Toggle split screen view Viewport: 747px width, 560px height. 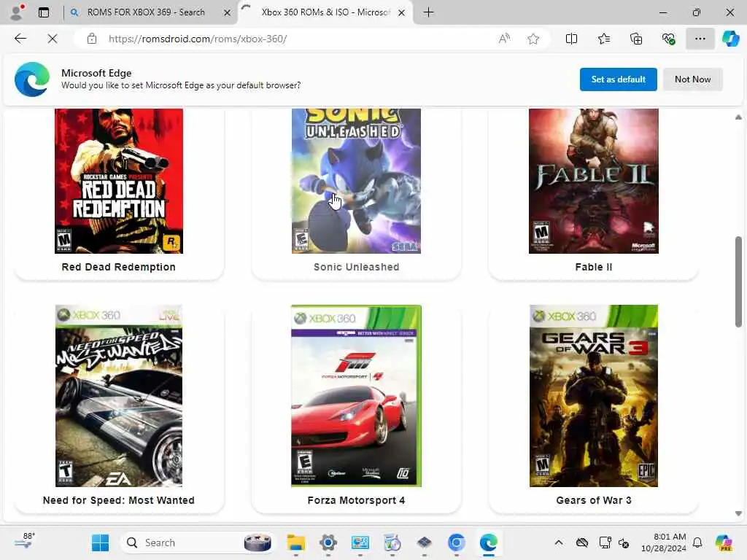pos(571,39)
